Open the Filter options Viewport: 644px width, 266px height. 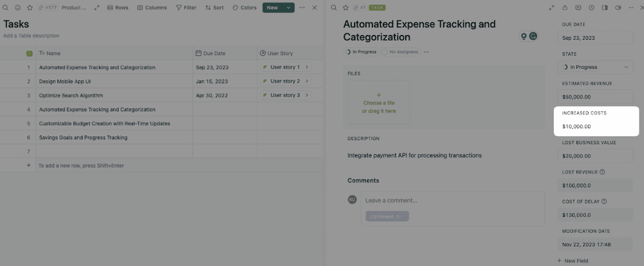[186, 8]
